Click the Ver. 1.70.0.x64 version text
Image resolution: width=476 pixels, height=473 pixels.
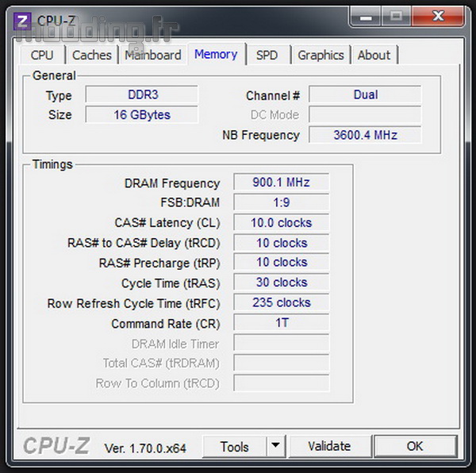(x=145, y=448)
